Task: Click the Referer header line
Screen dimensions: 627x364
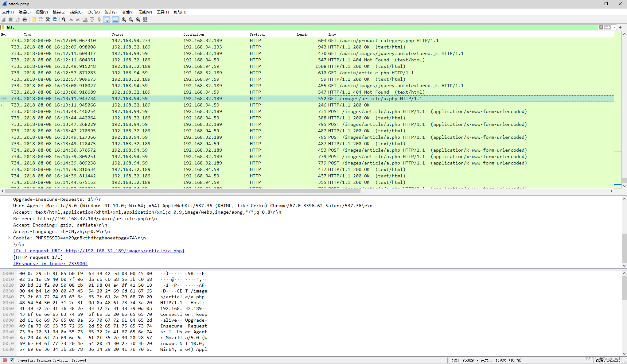Action: click(85, 219)
